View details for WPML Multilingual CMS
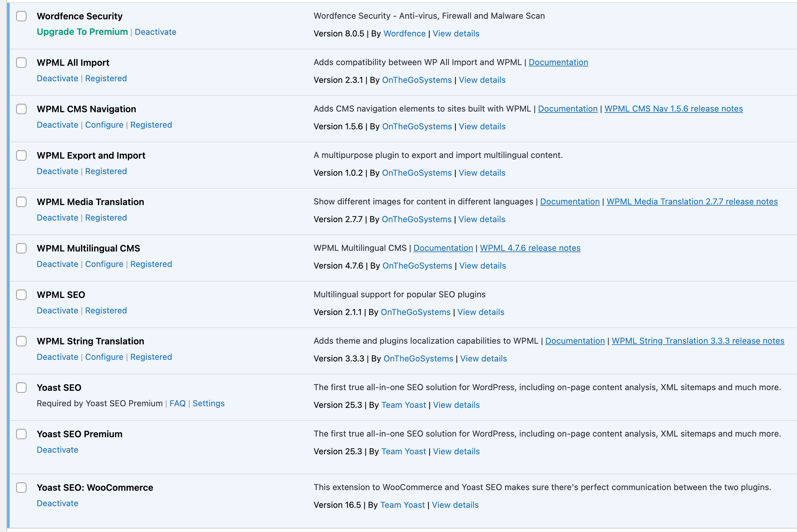The width and height of the screenshot is (797, 532). pyautogui.click(x=482, y=266)
